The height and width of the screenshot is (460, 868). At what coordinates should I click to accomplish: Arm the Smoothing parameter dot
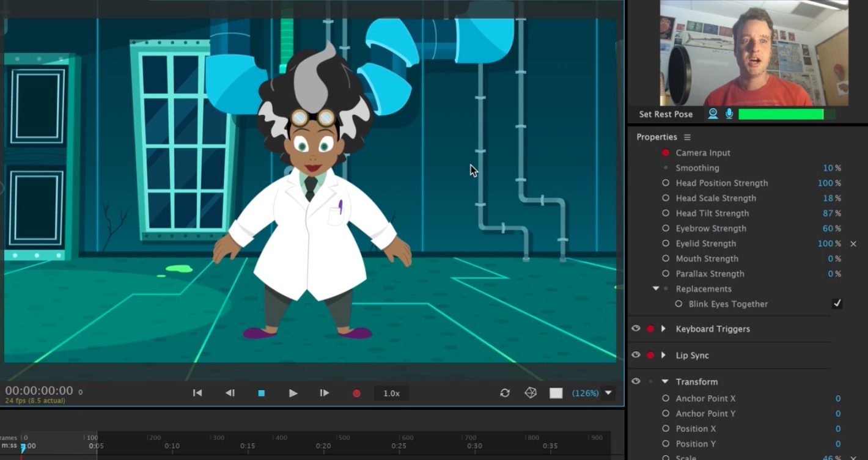(666, 168)
